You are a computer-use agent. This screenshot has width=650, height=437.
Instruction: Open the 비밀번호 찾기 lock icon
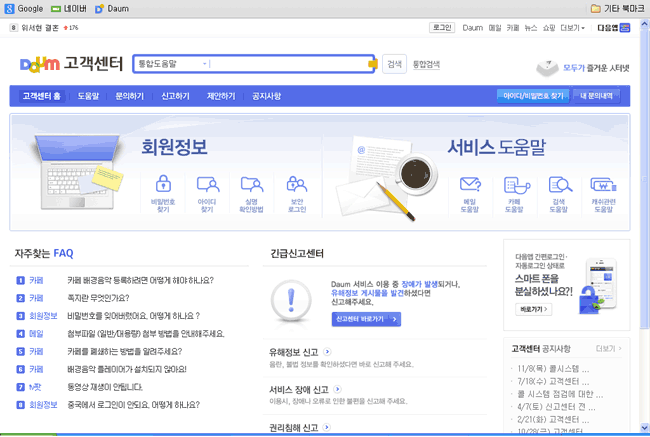coord(163,184)
